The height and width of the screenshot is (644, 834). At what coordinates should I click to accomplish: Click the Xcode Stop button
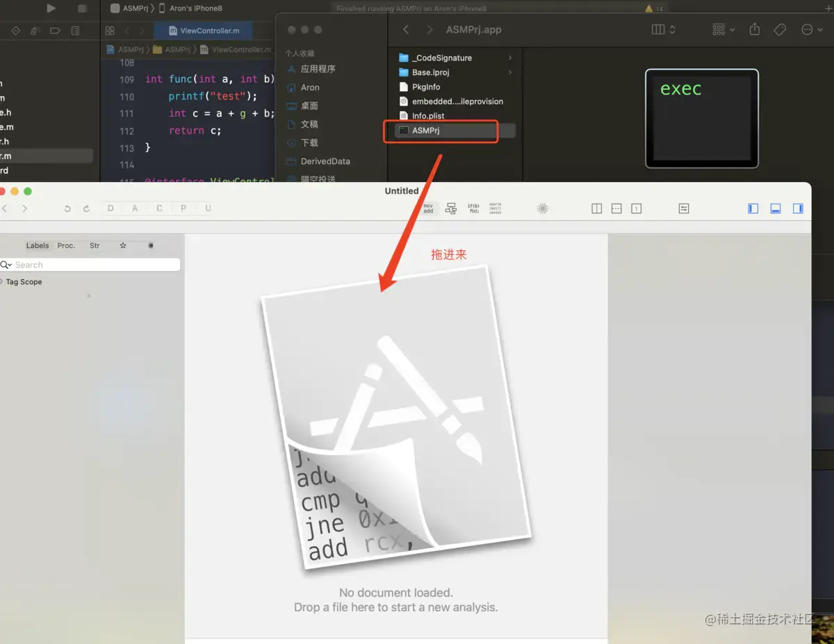tap(82, 8)
